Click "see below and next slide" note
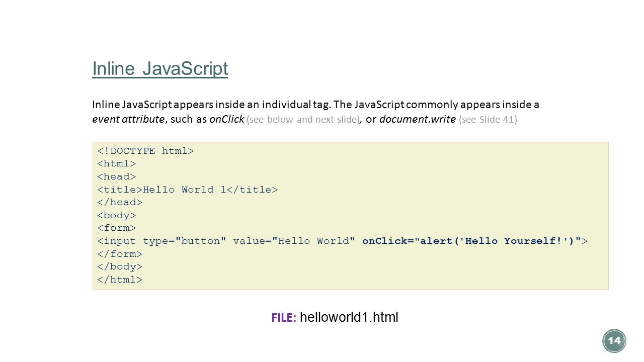The image size is (644, 362). [x=303, y=120]
